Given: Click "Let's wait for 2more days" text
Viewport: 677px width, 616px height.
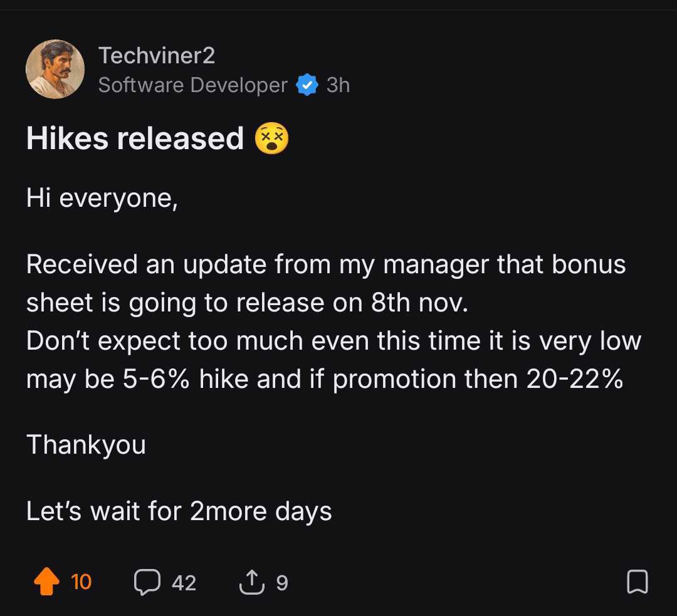Looking at the screenshot, I should click(x=179, y=511).
